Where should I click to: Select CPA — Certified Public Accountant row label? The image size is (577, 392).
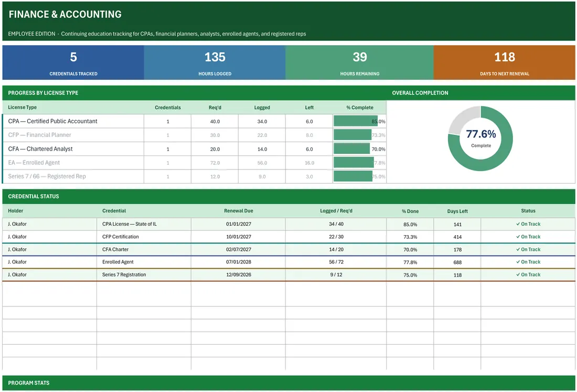coord(52,121)
